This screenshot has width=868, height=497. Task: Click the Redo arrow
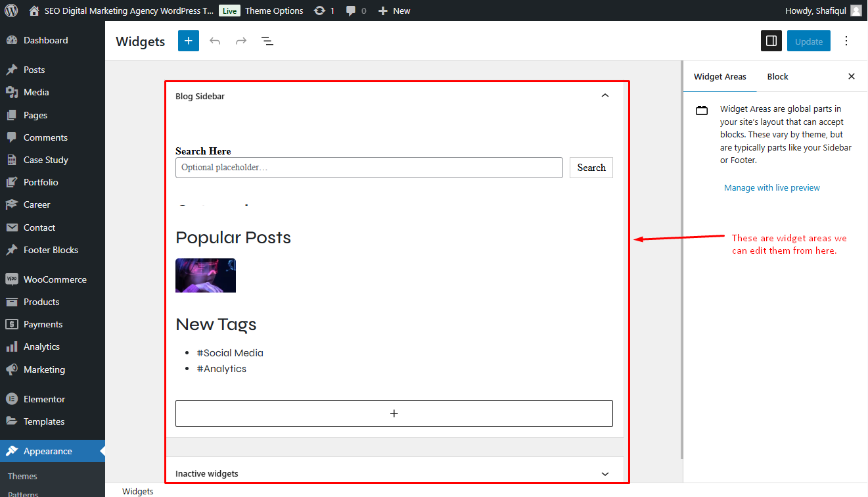tap(241, 41)
